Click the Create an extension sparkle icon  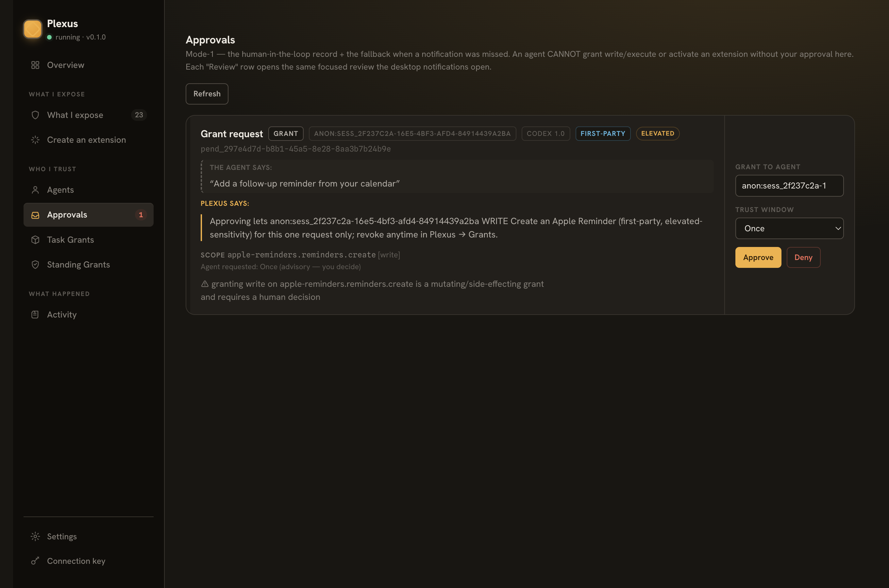point(35,140)
